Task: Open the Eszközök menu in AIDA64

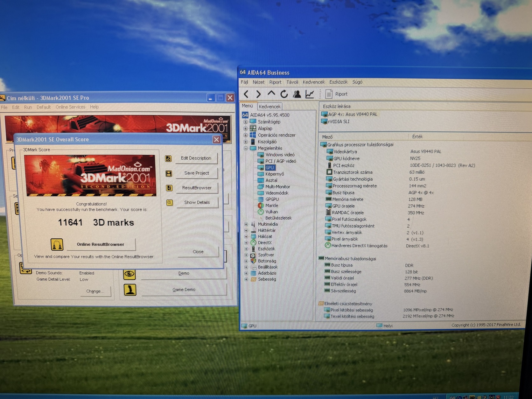Action: [x=339, y=82]
